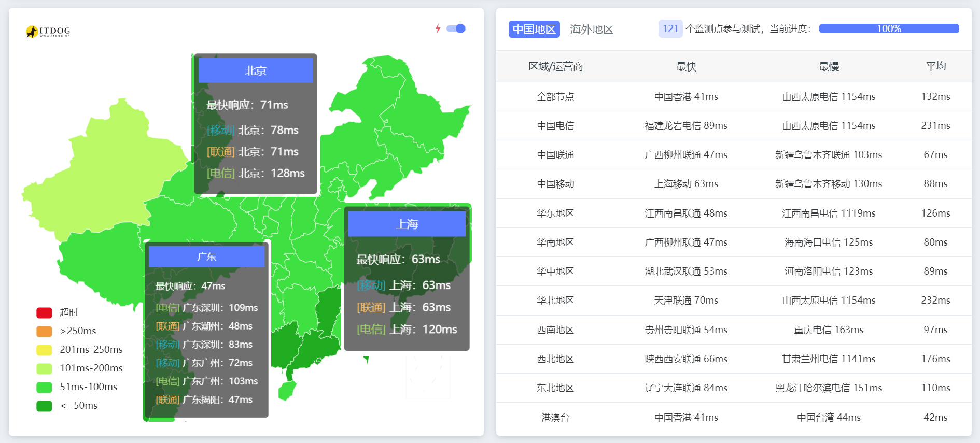Click the orange >250ms legend swatch
This screenshot has width=980, height=443.
coord(44,331)
